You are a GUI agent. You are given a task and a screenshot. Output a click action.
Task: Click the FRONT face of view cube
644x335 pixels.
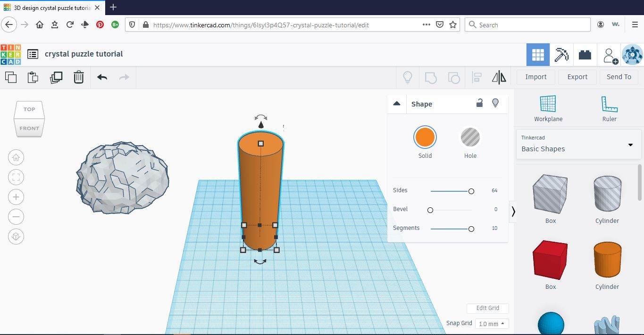click(29, 128)
